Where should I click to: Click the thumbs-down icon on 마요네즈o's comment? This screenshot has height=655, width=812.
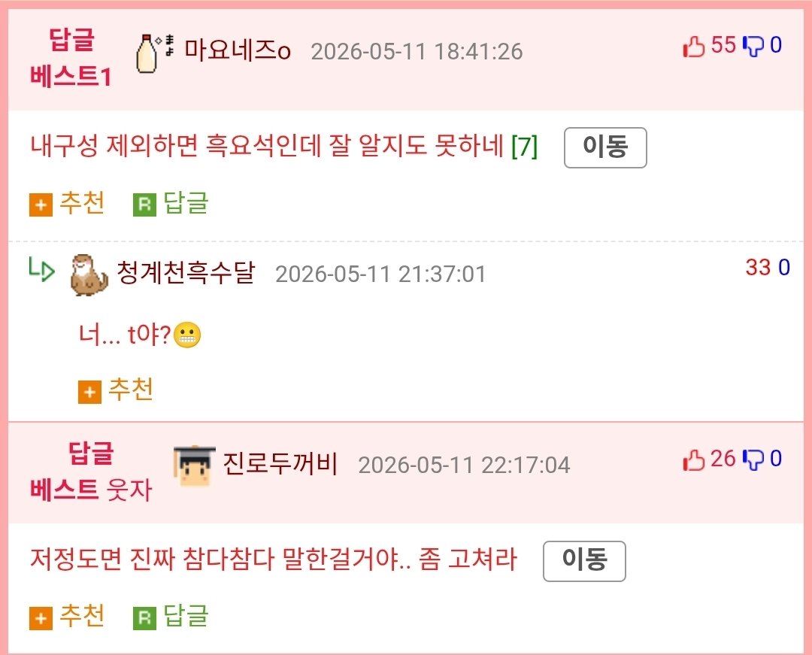[x=753, y=46]
